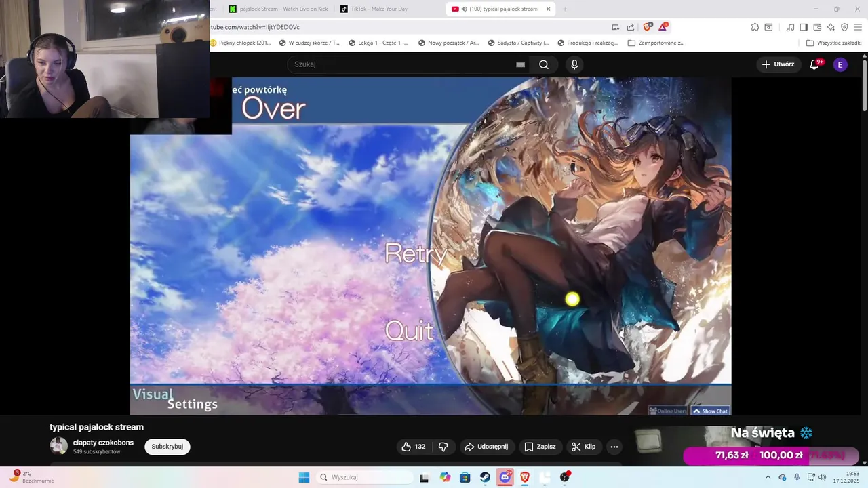The height and width of the screenshot is (488, 868).
Task: Open the account avatar labeled E
Action: 840,64
